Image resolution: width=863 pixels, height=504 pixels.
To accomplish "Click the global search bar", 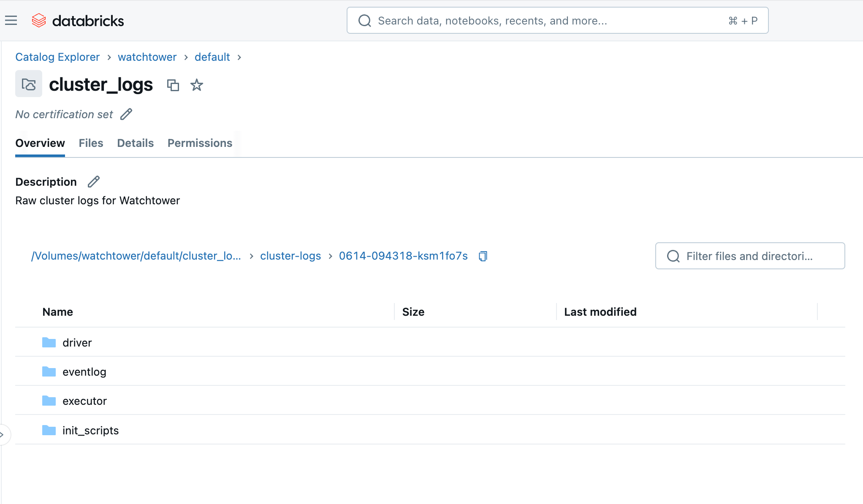I will tap(557, 20).
